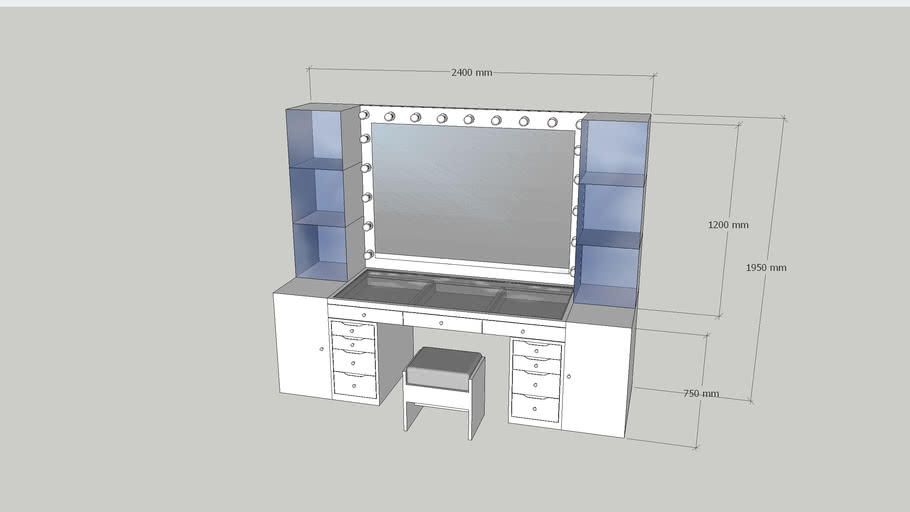Viewport: 910px width, 512px height.
Task: Click the 2400 mm width dimension label
Action: tap(471, 73)
